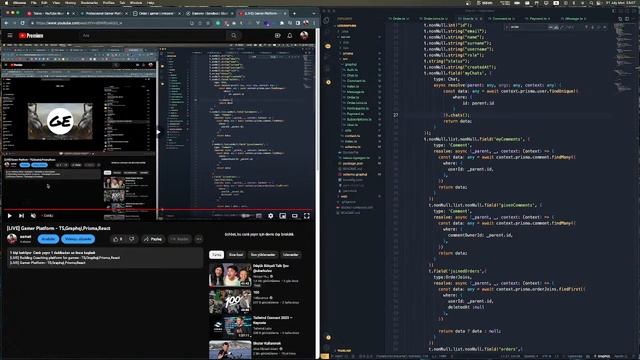Play the YouTube video
This screenshot has height=360, width=640.
click(9, 216)
